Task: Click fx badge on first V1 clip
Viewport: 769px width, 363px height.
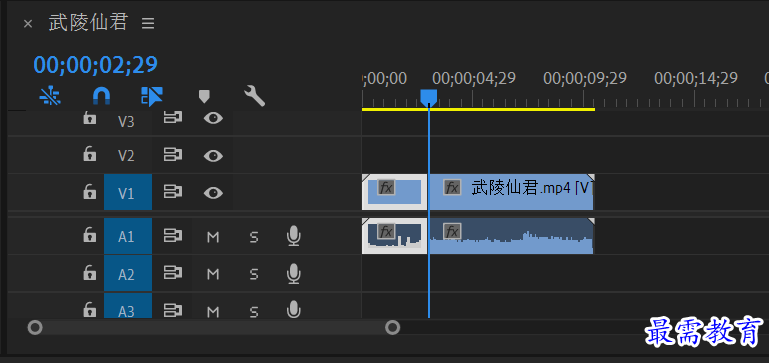Action: (386, 187)
